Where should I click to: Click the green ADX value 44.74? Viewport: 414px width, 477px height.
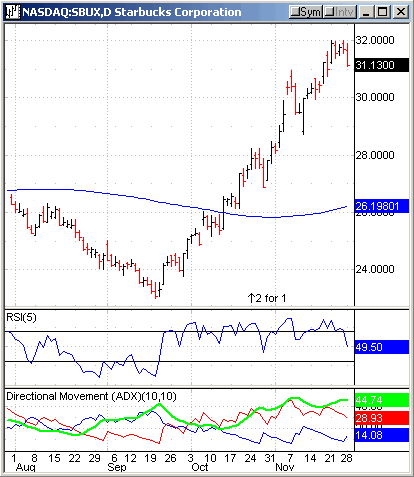point(382,400)
